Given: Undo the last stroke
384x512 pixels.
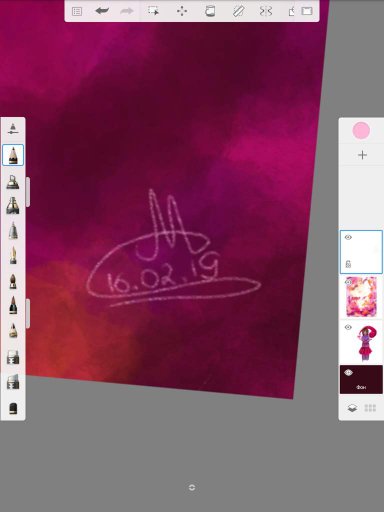Looking at the screenshot, I should 102,11.
